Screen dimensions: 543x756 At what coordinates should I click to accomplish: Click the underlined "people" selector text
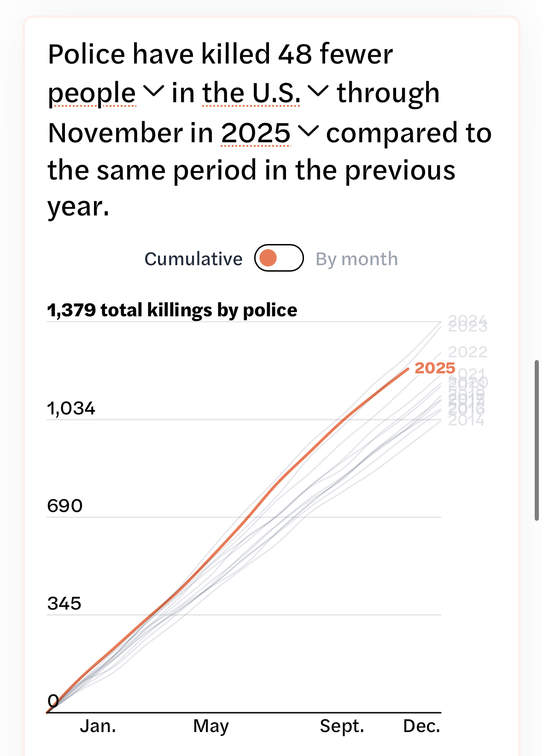click(92, 93)
